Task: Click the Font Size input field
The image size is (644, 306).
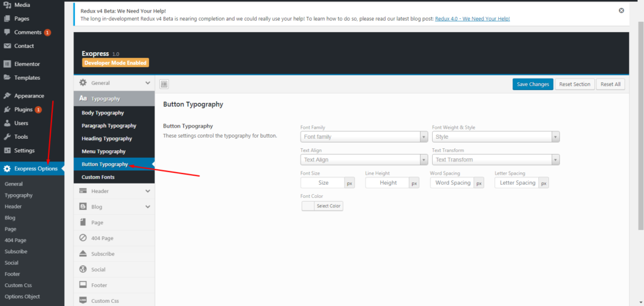Action: [x=323, y=183]
